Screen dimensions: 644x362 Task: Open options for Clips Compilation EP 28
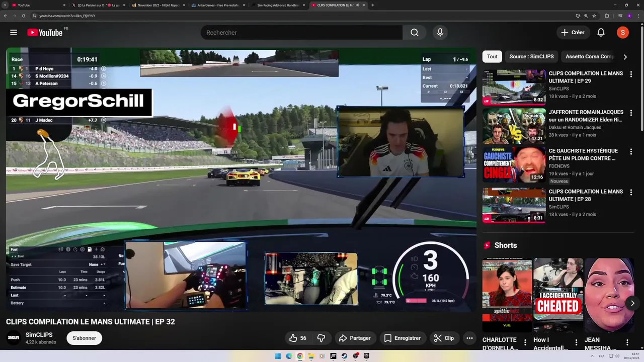[631, 192]
